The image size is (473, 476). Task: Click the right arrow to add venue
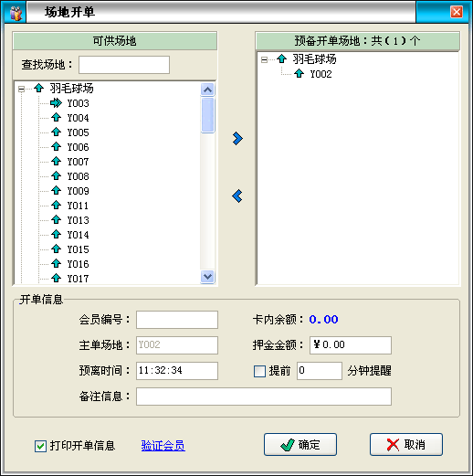[237, 139]
